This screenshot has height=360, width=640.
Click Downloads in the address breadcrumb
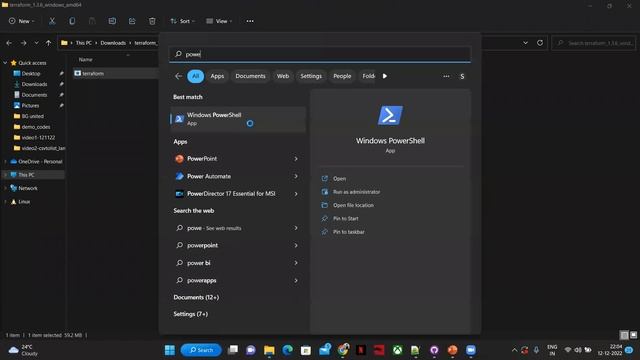113,43
